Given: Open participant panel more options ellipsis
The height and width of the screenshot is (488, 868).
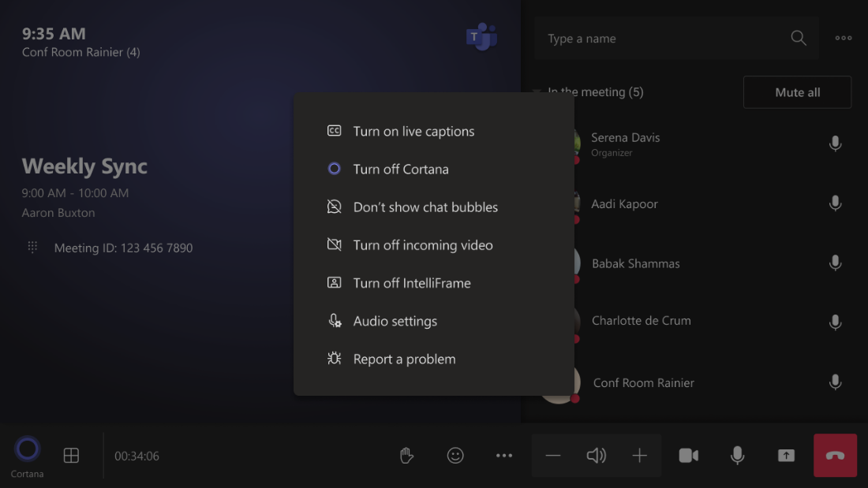Looking at the screenshot, I should point(844,39).
